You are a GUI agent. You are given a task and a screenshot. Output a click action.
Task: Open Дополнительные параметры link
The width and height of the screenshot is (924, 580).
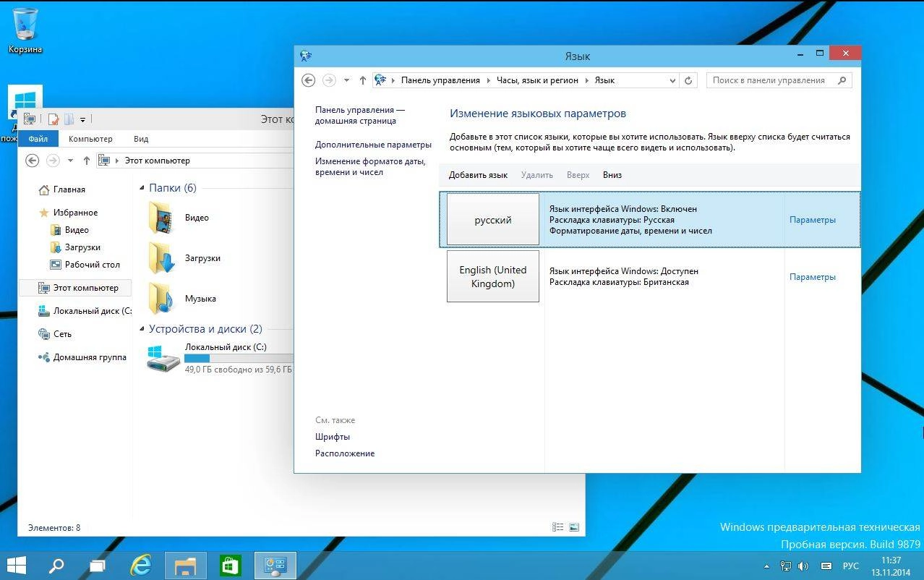373,145
